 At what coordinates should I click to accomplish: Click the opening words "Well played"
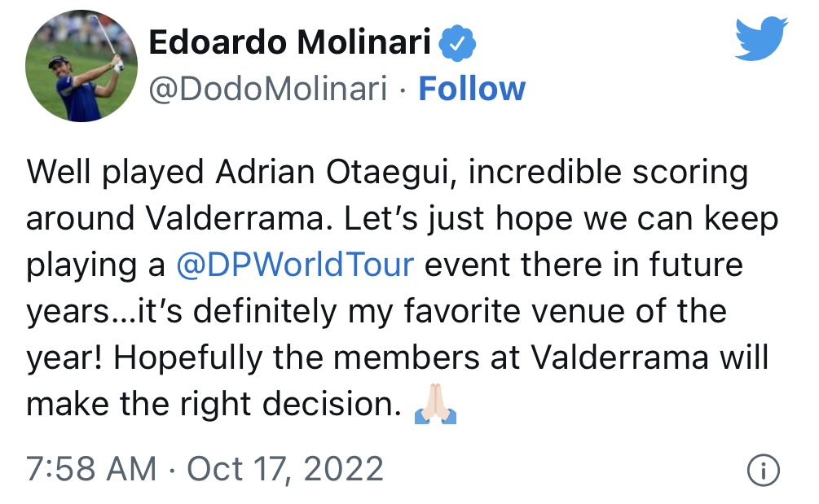click(x=114, y=173)
